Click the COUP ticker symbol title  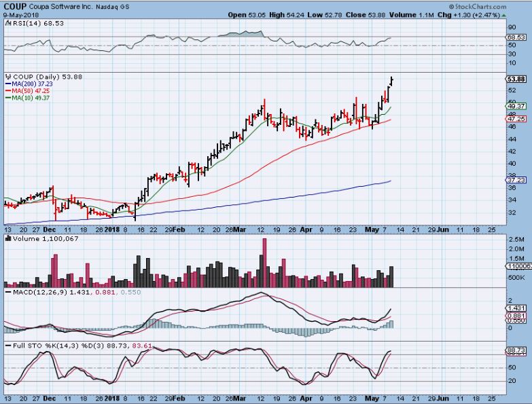[15, 5]
